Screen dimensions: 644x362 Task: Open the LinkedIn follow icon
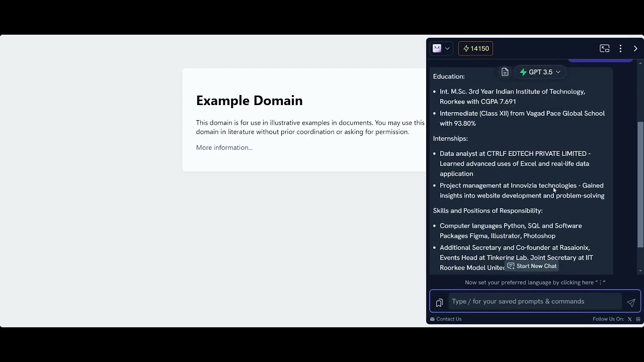coord(638,319)
